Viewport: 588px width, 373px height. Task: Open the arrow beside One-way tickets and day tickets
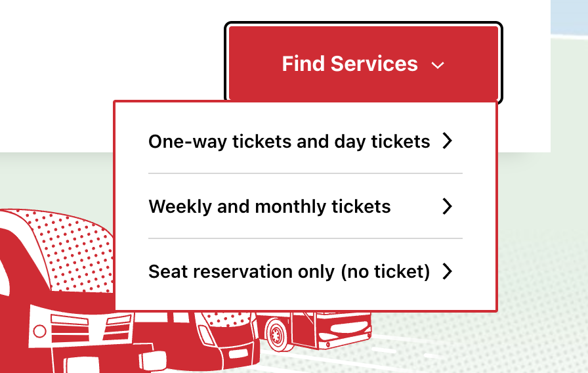[447, 141]
